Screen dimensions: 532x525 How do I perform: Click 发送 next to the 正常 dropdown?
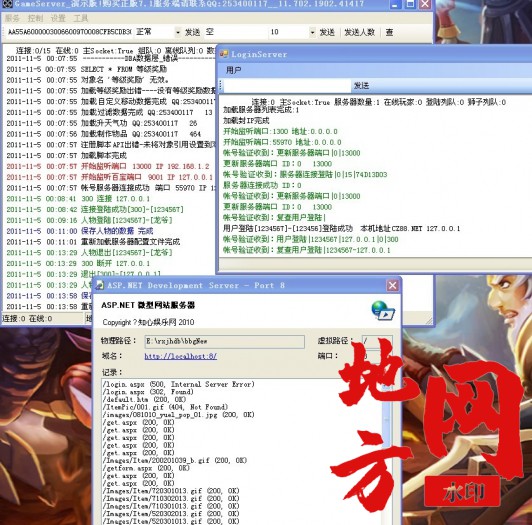(x=192, y=32)
